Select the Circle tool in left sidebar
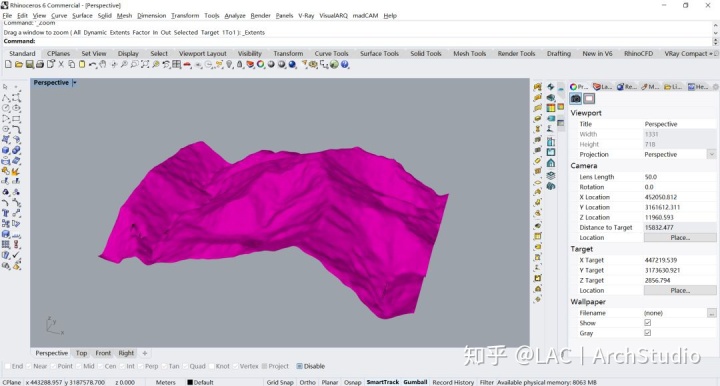The height and width of the screenshot is (386, 720). [x=6, y=108]
